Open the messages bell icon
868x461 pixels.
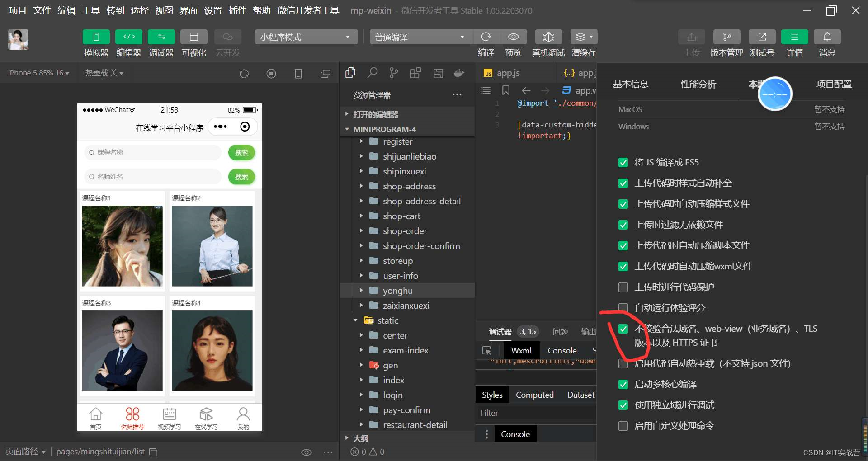pyautogui.click(x=827, y=37)
